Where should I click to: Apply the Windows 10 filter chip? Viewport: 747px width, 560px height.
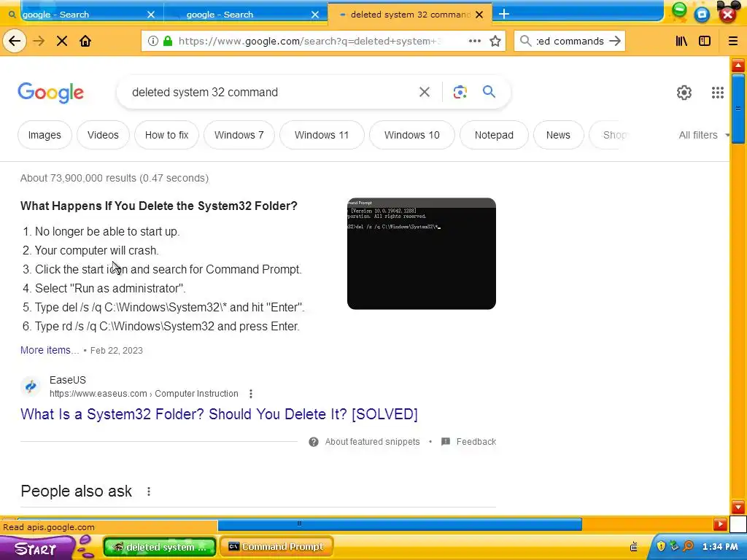[x=412, y=135]
